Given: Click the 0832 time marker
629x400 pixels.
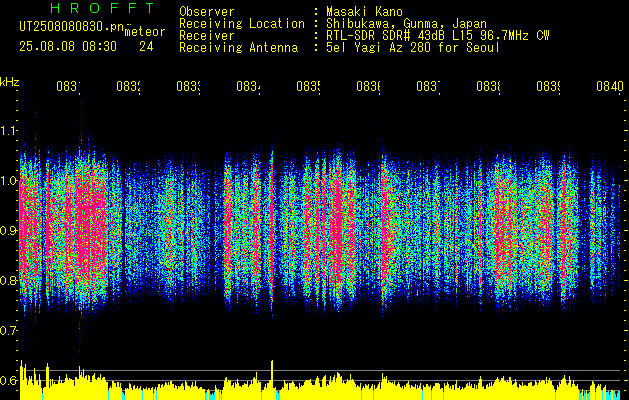Looking at the screenshot, I should [x=128, y=86].
